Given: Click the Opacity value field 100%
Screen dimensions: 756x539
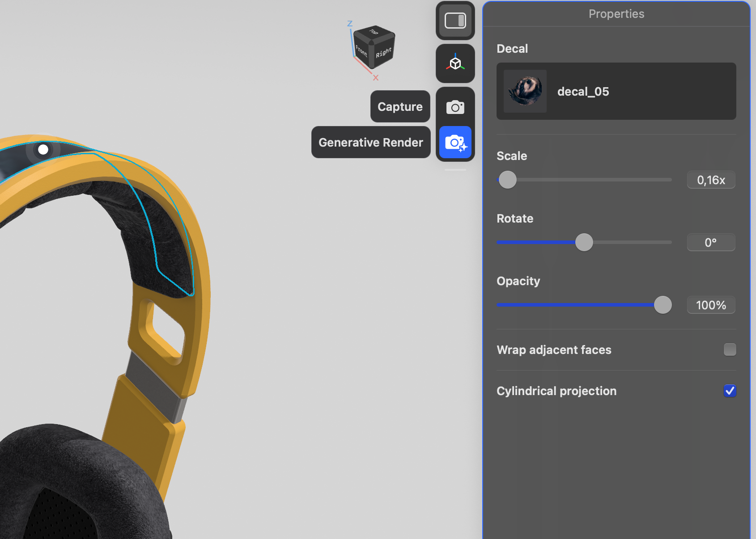Looking at the screenshot, I should (711, 305).
